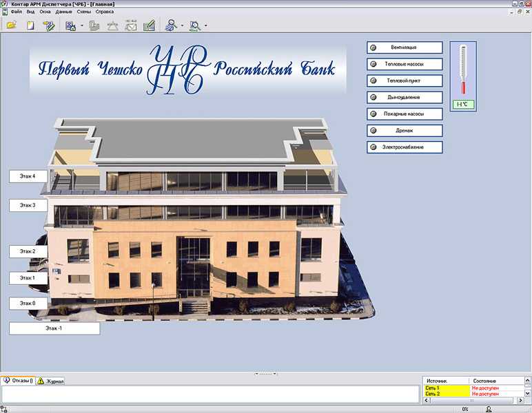Click the status indicator lamp on Пожарные насосы
The height and width of the screenshot is (413, 532).
374,114
